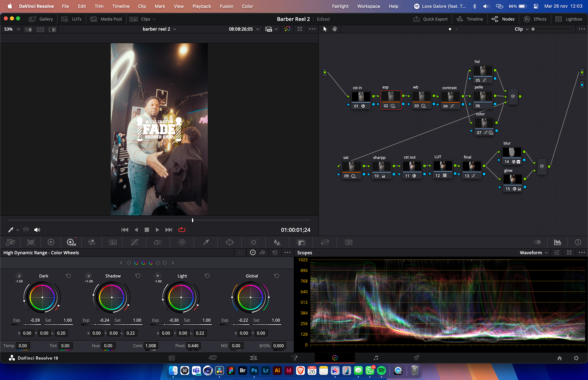
Task: Open the Media Pool
Action: click(106, 19)
